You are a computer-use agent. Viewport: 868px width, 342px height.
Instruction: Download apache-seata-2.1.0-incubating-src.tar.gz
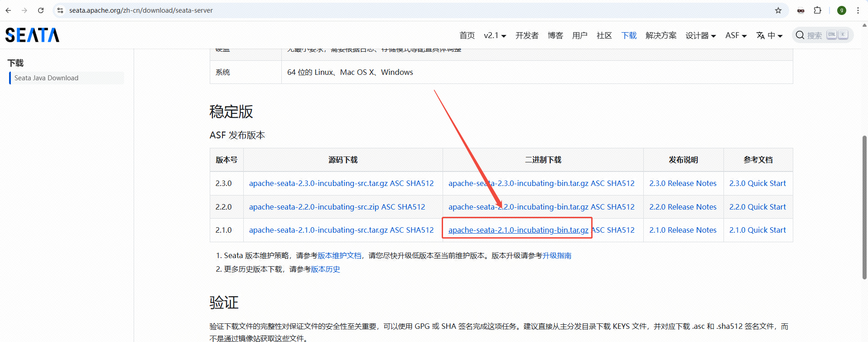[x=318, y=230]
